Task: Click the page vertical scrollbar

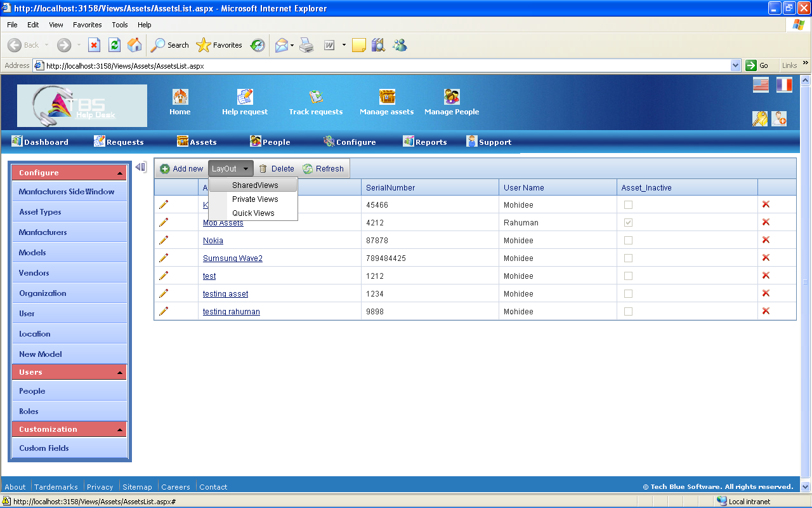Action: [x=806, y=282]
